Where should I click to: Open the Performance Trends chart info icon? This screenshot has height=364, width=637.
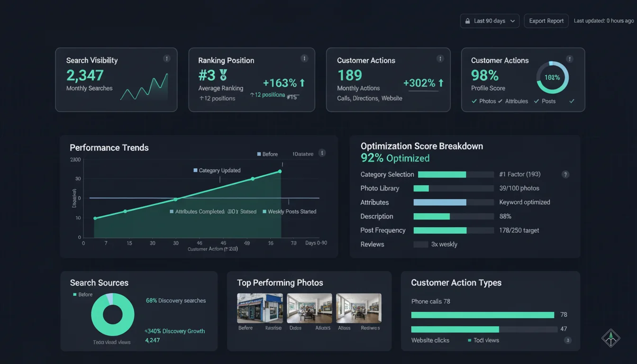tap(322, 153)
